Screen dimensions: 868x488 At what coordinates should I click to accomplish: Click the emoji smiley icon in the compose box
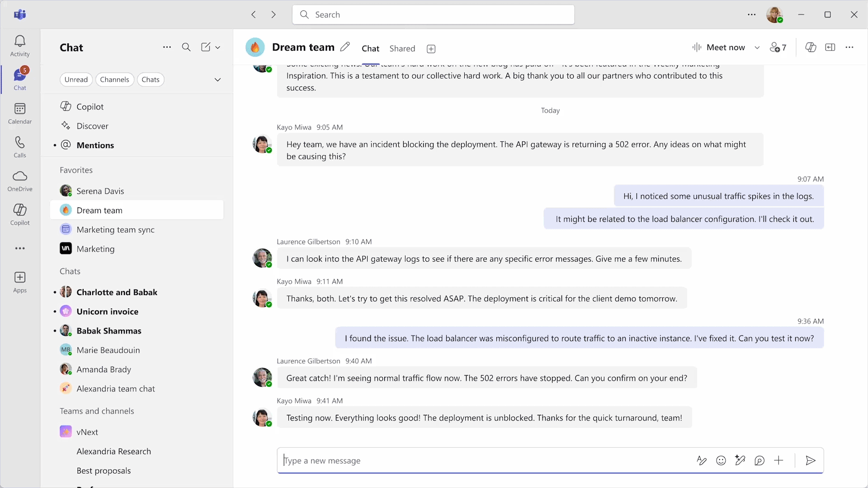[x=721, y=460]
